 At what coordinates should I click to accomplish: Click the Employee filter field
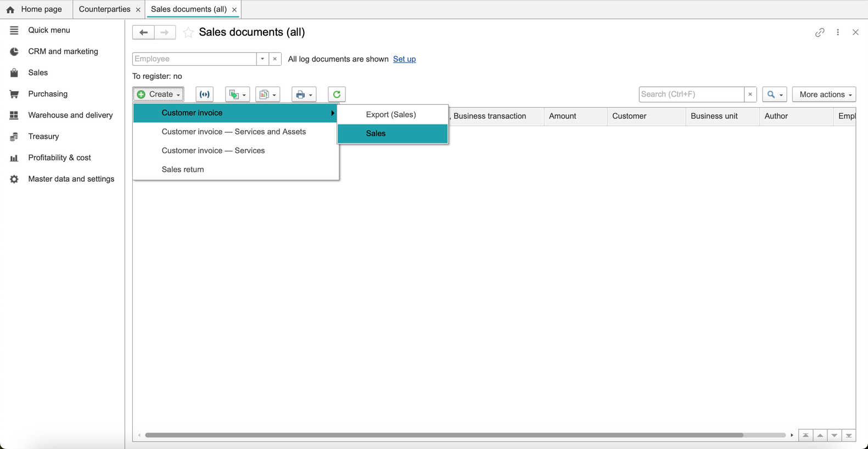tap(194, 59)
